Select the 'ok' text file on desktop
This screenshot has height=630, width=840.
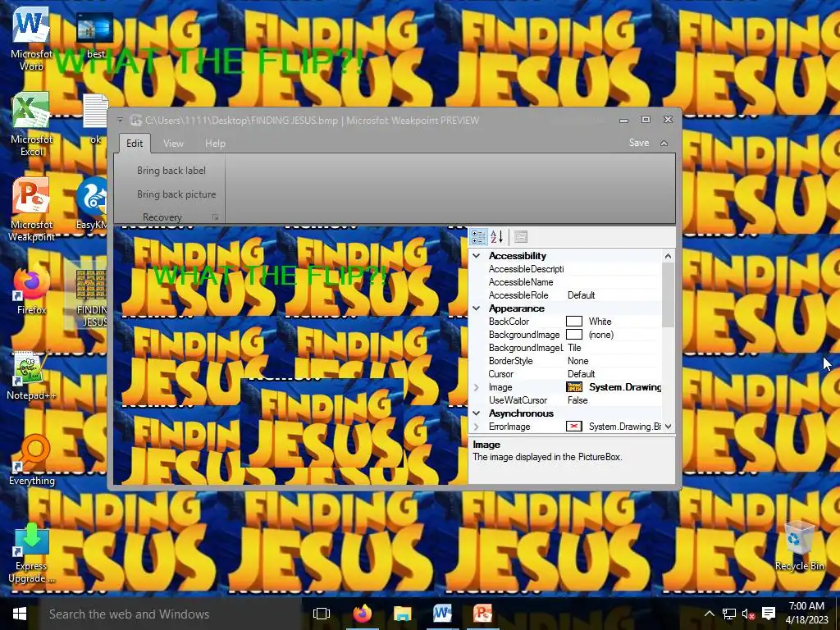pyautogui.click(x=95, y=119)
